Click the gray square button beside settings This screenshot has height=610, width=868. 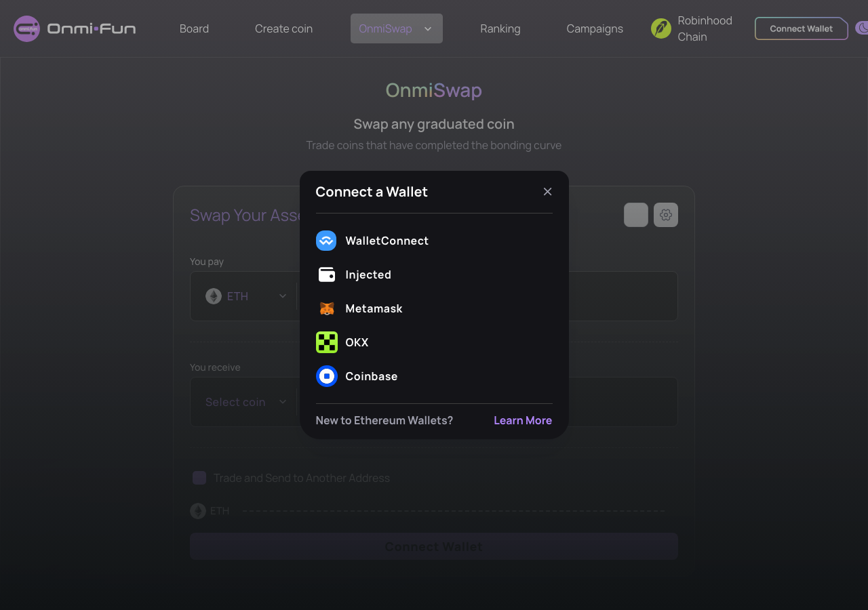tap(636, 215)
